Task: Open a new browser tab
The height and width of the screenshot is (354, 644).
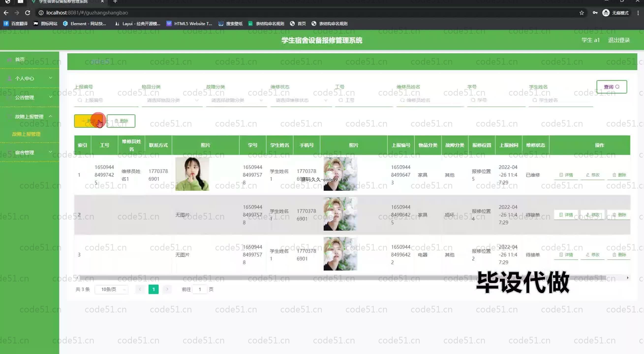Action: click(115, 1)
